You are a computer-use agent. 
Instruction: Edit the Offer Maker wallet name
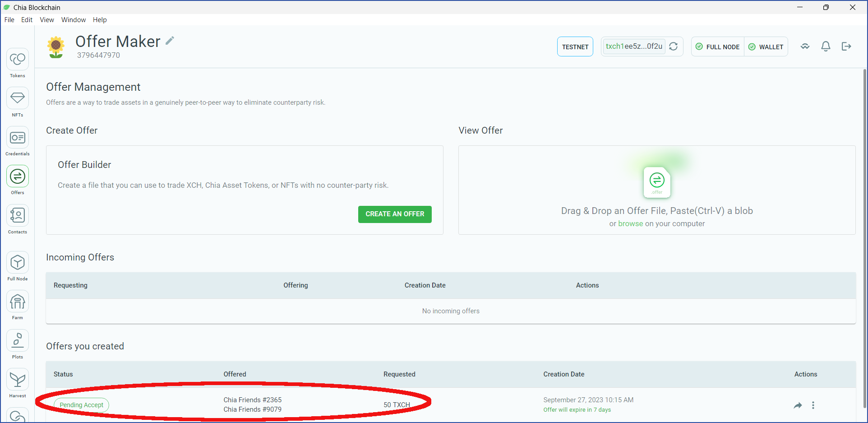point(170,41)
